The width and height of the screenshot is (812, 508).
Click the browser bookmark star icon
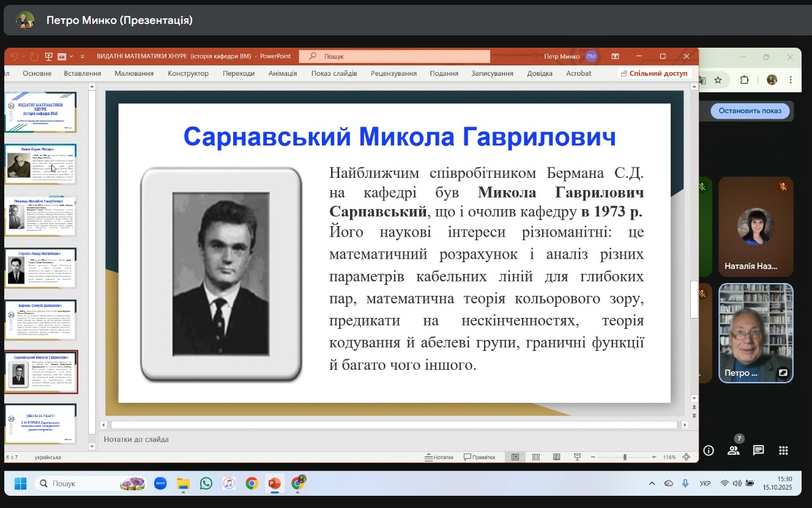(x=718, y=80)
